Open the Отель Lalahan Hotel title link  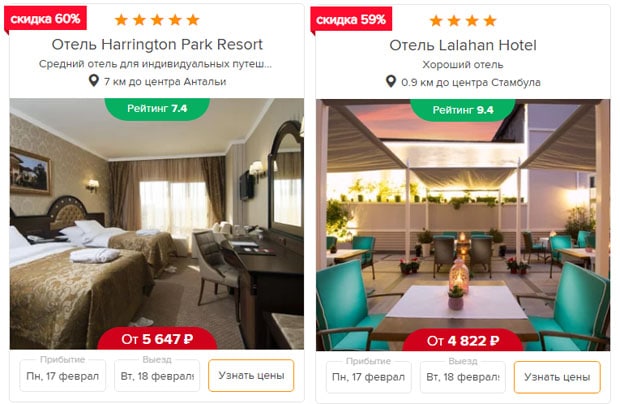click(x=463, y=45)
